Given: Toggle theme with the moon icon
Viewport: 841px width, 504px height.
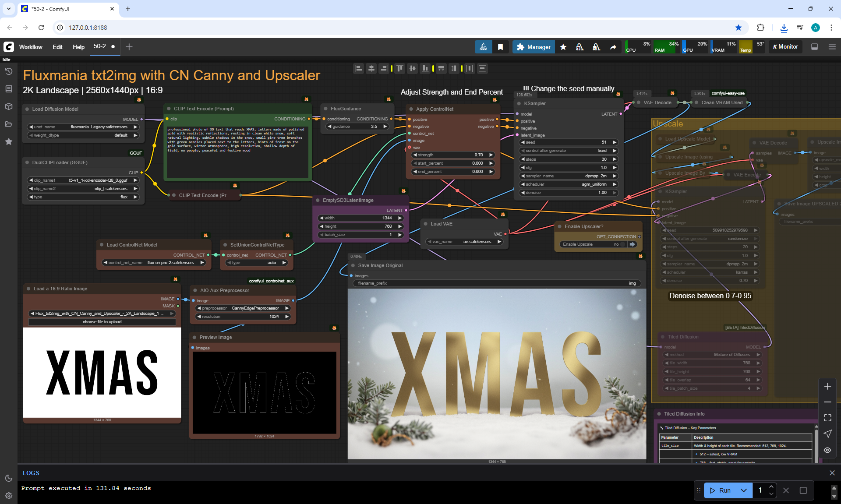Looking at the screenshot, I should point(8,478).
